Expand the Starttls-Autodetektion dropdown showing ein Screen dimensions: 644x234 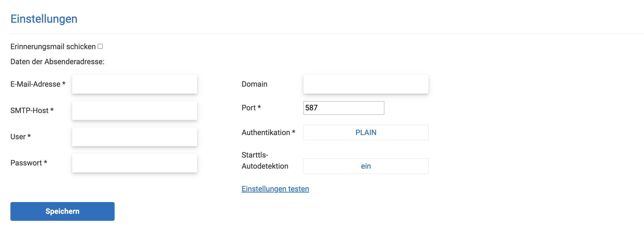click(366, 166)
